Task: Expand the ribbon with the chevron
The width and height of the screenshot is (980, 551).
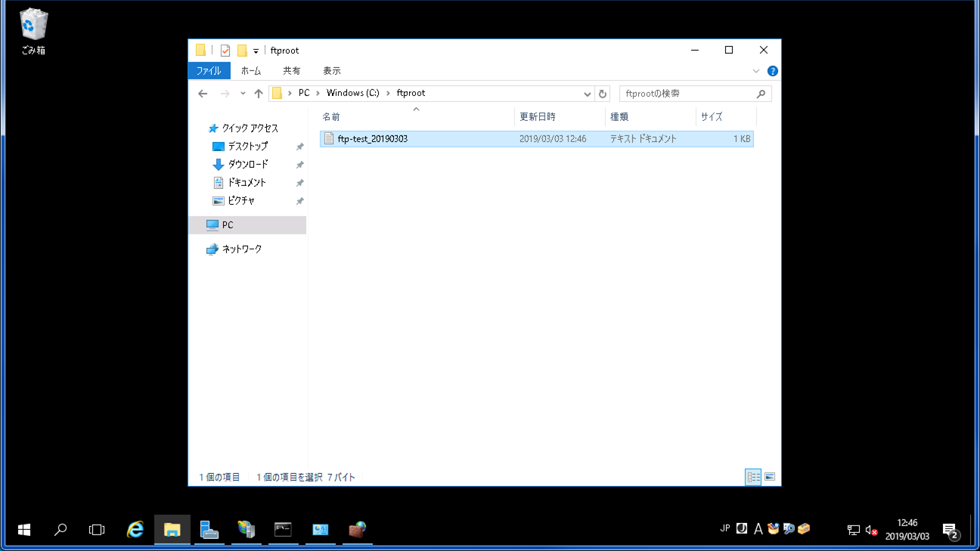Action: click(x=756, y=71)
